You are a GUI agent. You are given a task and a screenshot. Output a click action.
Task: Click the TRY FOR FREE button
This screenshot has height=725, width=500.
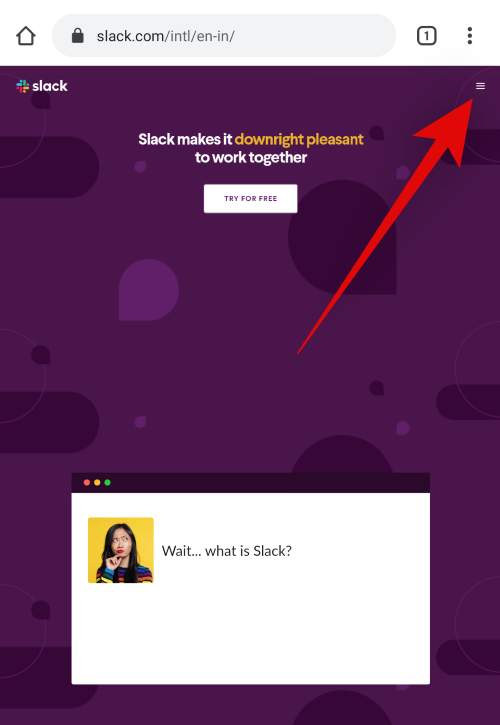[x=251, y=199]
